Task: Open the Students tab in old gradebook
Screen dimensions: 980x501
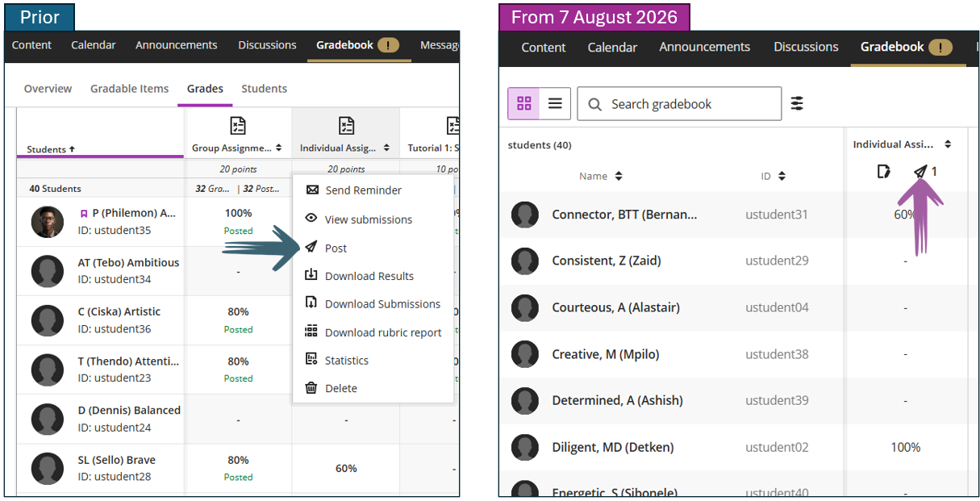Action: coord(264,89)
